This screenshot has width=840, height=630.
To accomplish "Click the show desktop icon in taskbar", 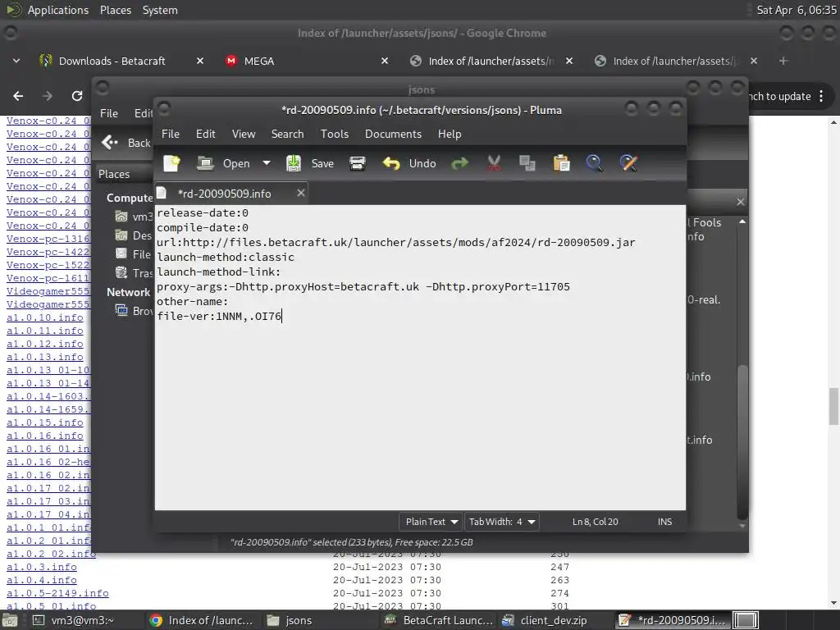I will [10, 620].
